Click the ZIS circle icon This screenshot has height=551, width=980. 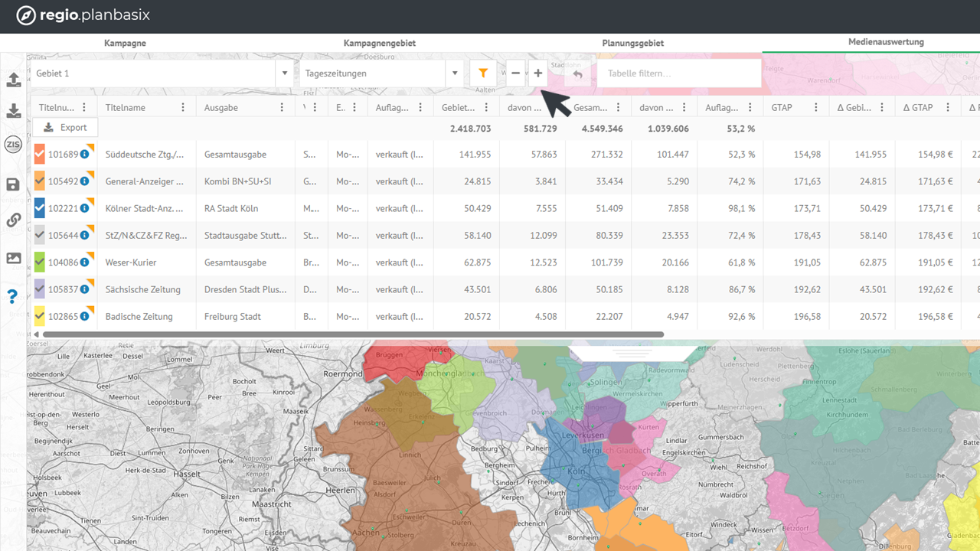[13, 145]
